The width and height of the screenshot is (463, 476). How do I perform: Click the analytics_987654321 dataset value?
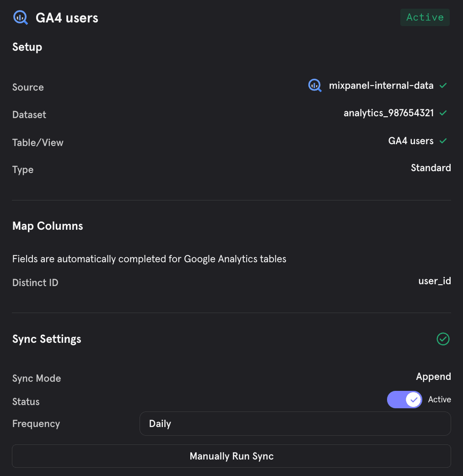pyautogui.click(x=388, y=113)
